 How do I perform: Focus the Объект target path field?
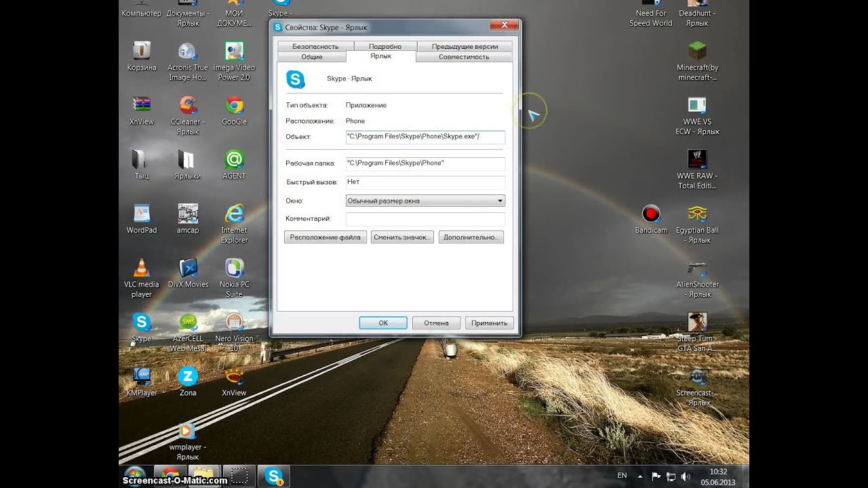coord(425,137)
